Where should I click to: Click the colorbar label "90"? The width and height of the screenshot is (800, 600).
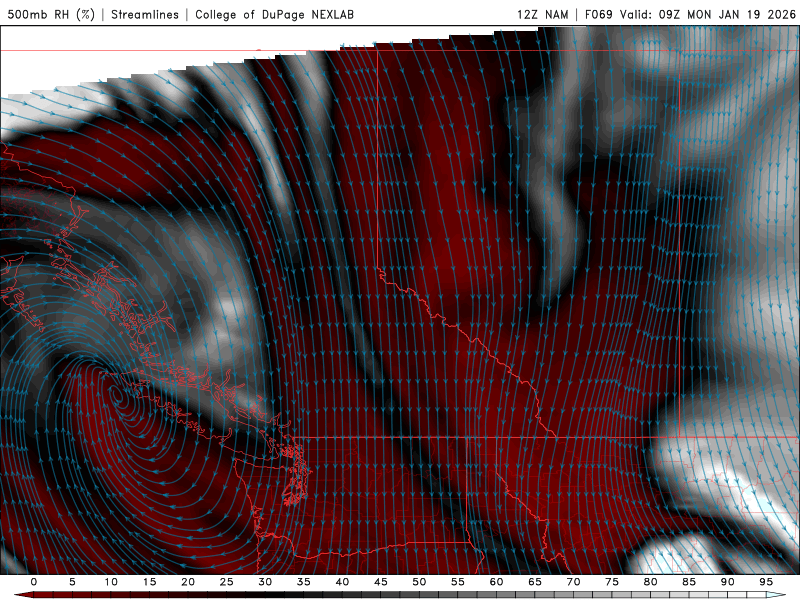[727, 582]
